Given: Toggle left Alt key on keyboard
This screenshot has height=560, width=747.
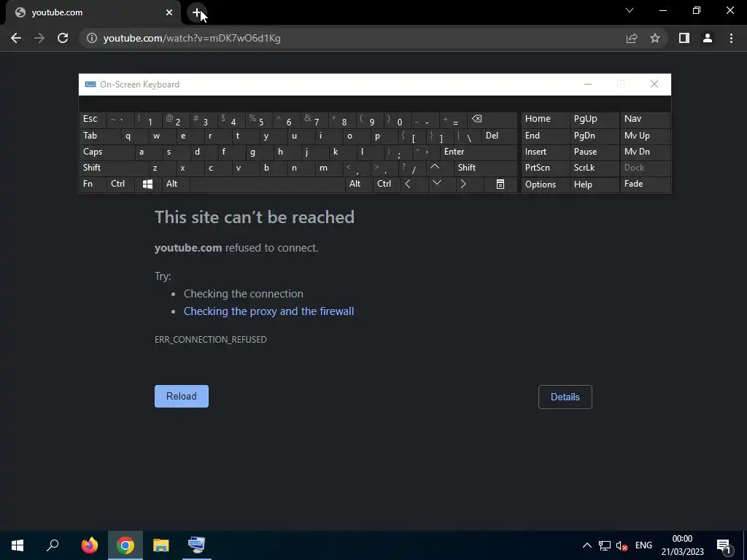Looking at the screenshot, I should pyautogui.click(x=176, y=184).
